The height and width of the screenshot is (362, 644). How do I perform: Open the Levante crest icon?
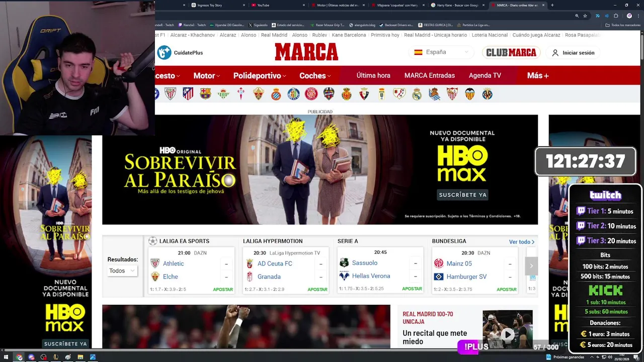pos(329,94)
